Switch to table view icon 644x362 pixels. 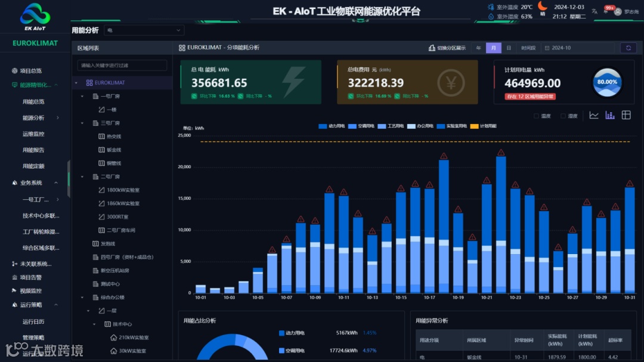(x=626, y=116)
